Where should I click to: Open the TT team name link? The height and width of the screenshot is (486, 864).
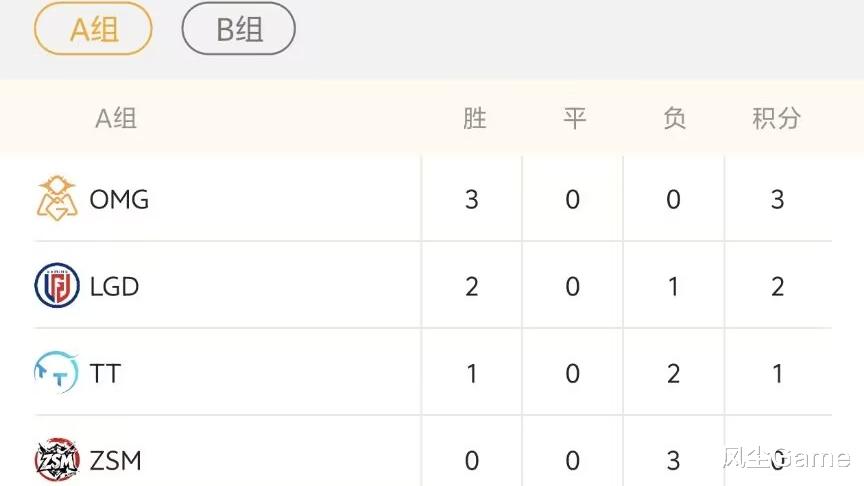(105, 373)
